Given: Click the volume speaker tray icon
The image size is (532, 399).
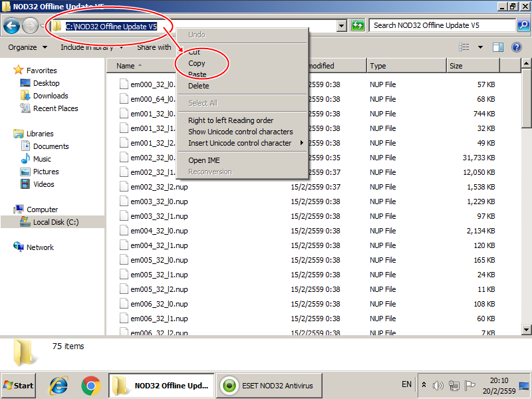Looking at the screenshot, I should [x=438, y=386].
